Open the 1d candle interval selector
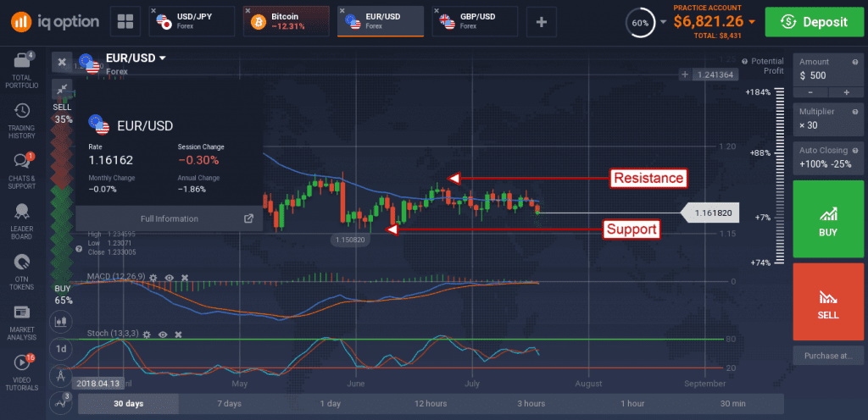The height and width of the screenshot is (420, 868). pyautogui.click(x=60, y=349)
